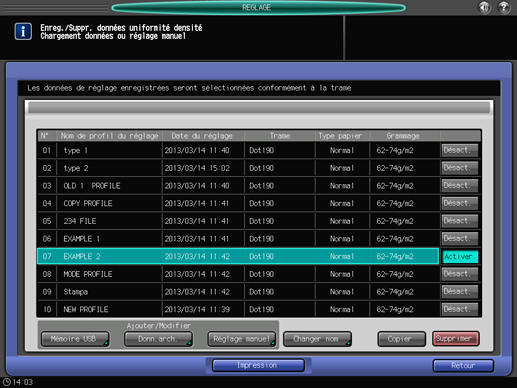
Task: Select row 01 named type 1
Action: (x=238, y=150)
